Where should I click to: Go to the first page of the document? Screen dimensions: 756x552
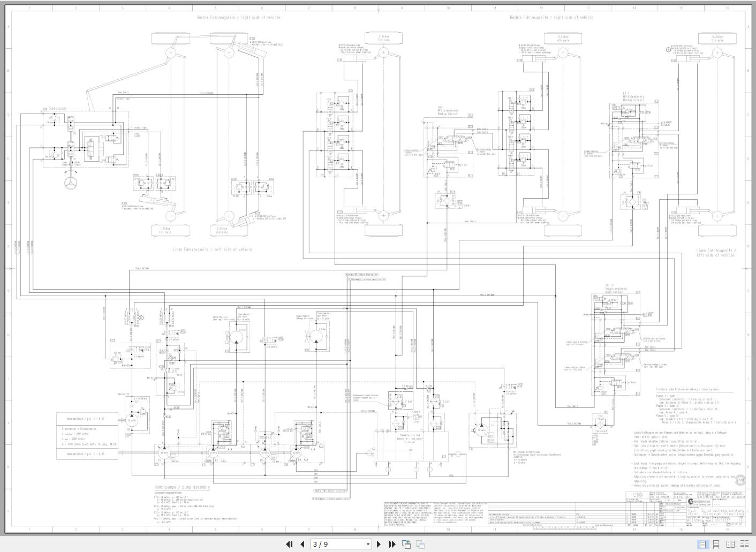pyautogui.click(x=290, y=544)
